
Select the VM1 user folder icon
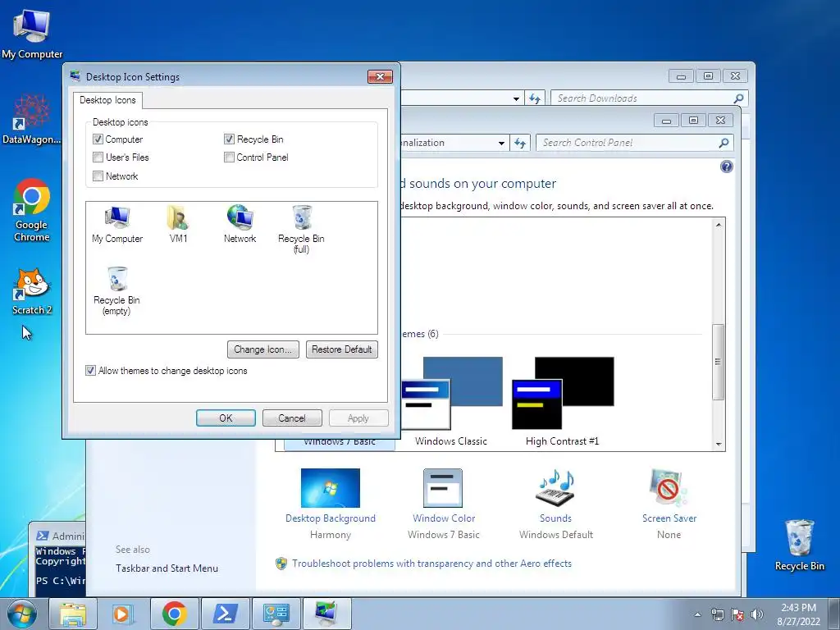(x=178, y=224)
